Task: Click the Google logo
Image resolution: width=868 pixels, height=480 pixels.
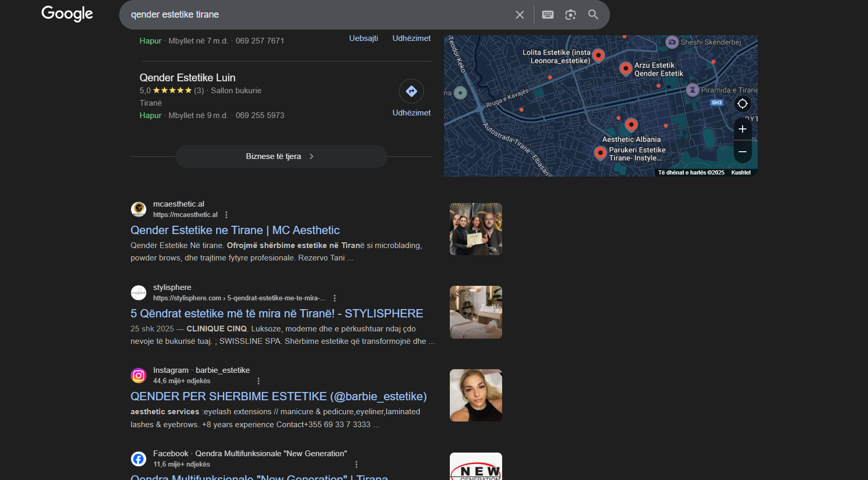Action: pos(66,13)
